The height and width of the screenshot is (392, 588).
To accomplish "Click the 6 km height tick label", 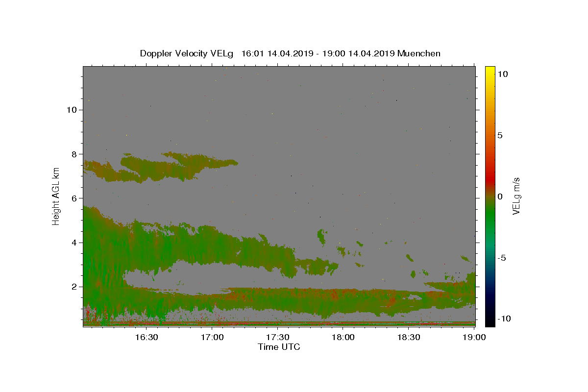I will point(74,198).
